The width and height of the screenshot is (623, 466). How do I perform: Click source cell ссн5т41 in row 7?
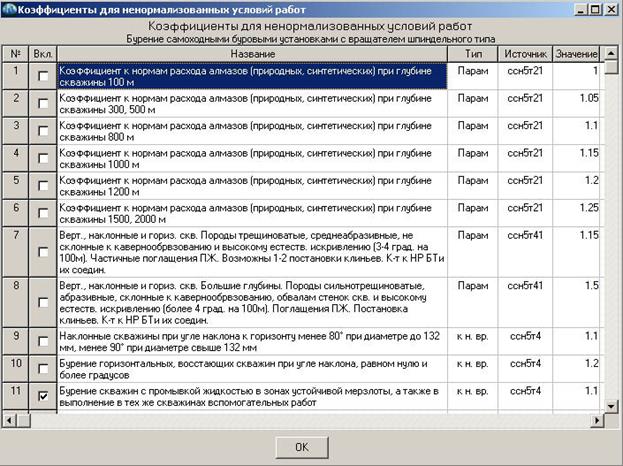(525, 252)
